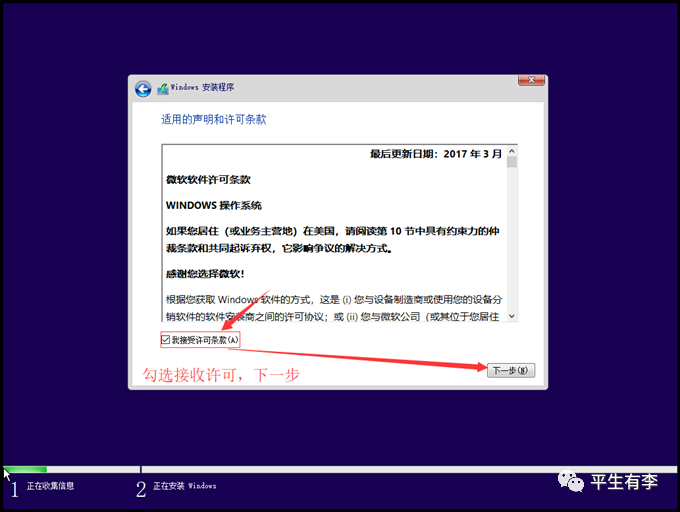The height and width of the screenshot is (512, 680).
Task: Click the 最后更新日期: 2017 年 3 月 line
Action: (436, 154)
